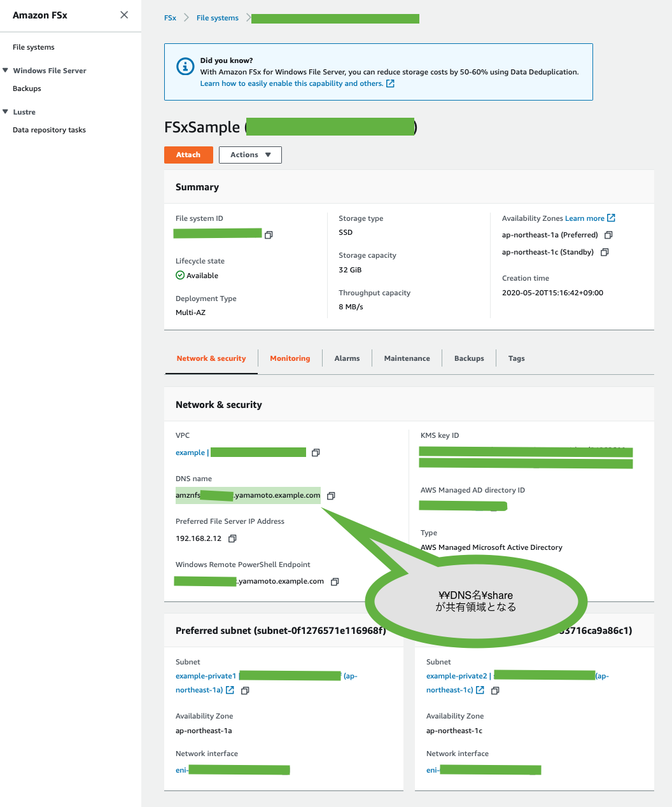
Task: Open the example VPC link
Action: pyautogui.click(x=190, y=453)
